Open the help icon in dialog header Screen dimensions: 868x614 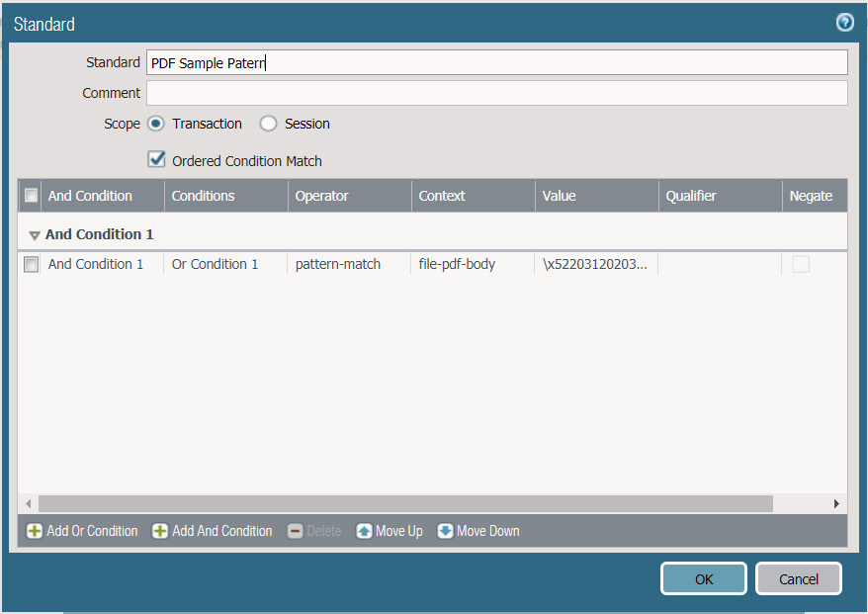pyautogui.click(x=844, y=23)
